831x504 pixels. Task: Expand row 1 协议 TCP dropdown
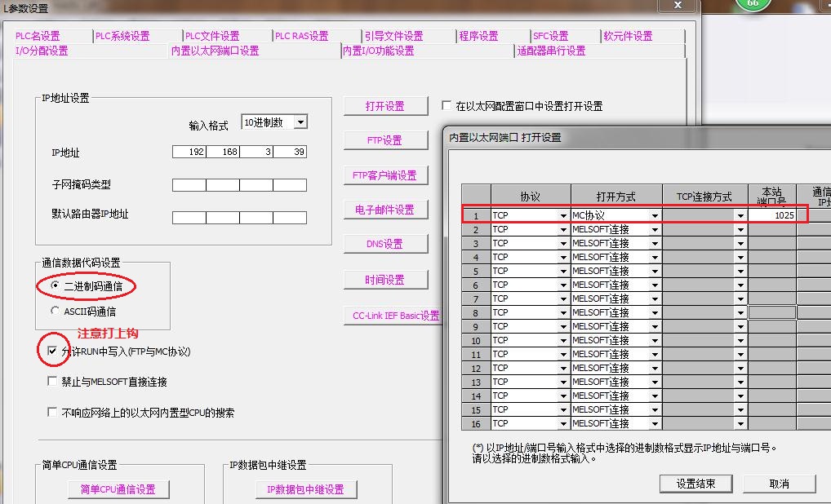(x=562, y=216)
